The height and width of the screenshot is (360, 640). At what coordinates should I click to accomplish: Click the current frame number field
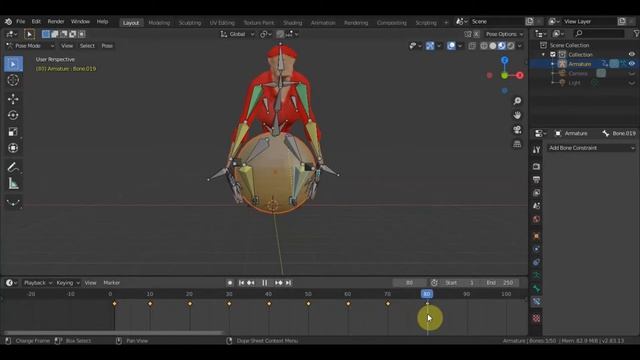coord(409,282)
